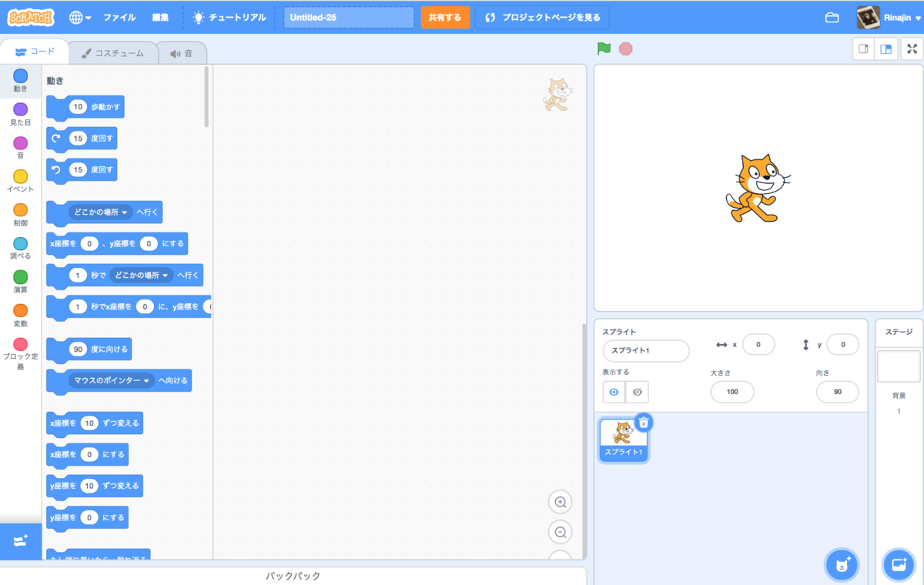Switch to the コード tab
Viewport: 924px width, 585px height.
click(x=35, y=52)
